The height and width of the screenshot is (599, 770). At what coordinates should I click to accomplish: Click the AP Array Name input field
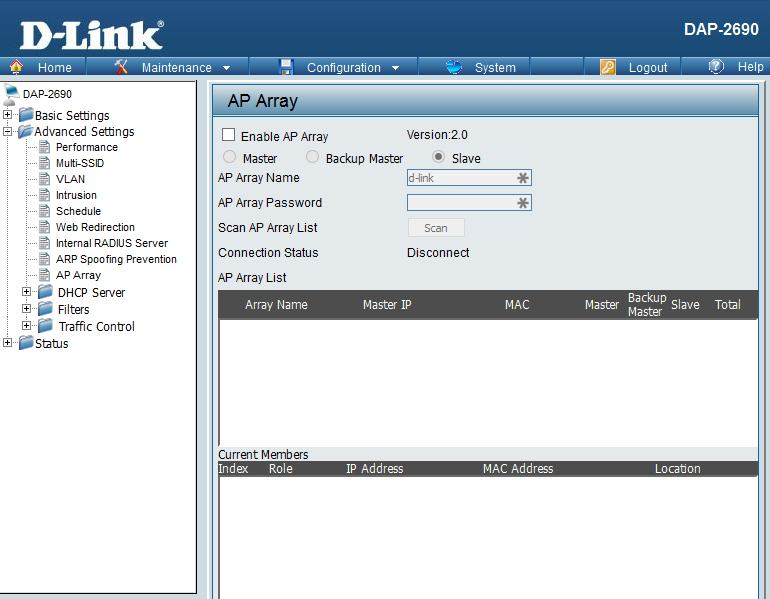tap(469, 178)
